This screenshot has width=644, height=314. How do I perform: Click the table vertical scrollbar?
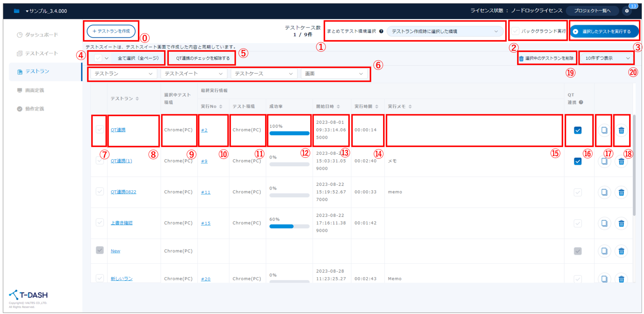[x=634, y=168]
